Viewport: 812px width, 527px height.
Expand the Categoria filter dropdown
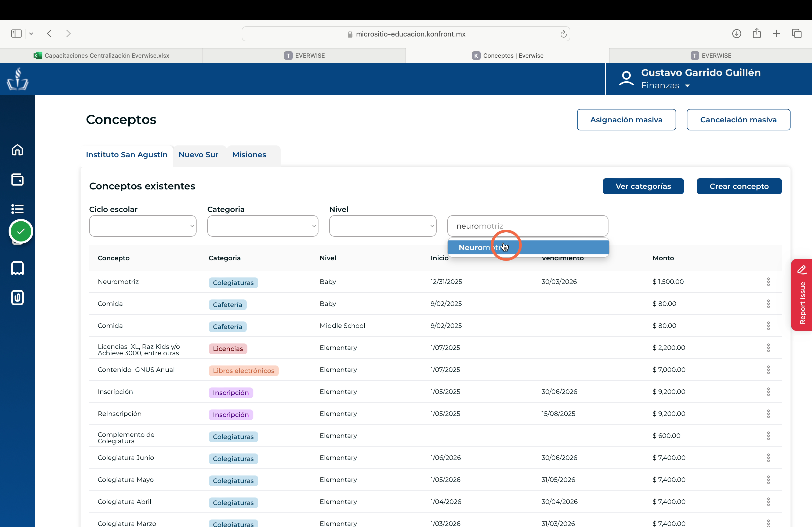point(263,226)
